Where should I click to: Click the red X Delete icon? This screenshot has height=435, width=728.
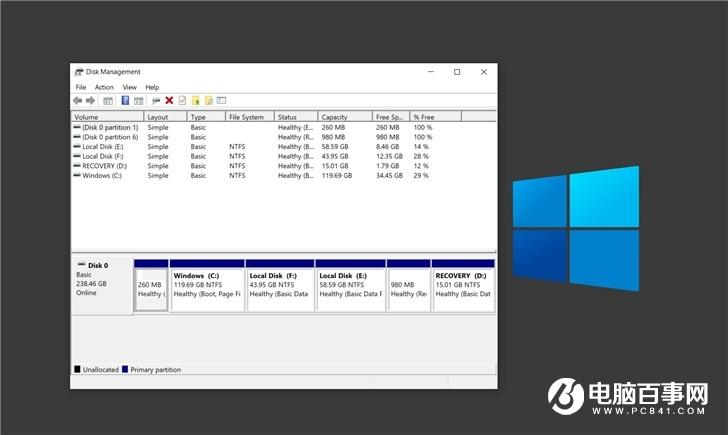(169, 100)
